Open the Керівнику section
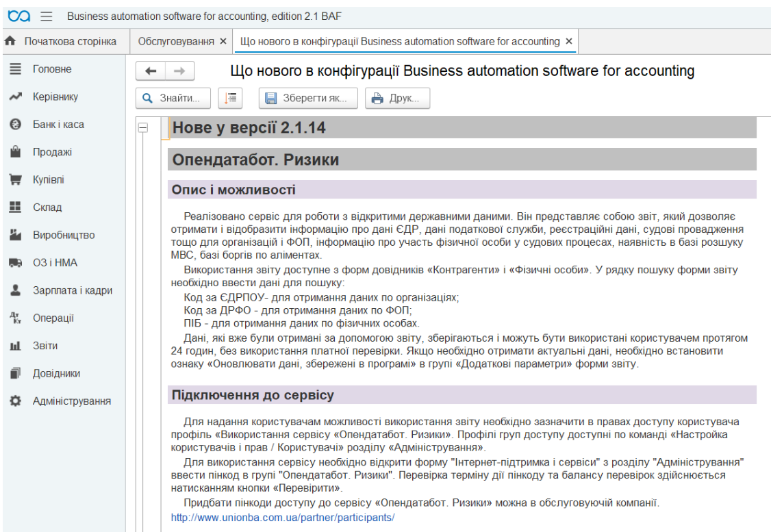Screen dimensions: 771x532 click(55, 97)
